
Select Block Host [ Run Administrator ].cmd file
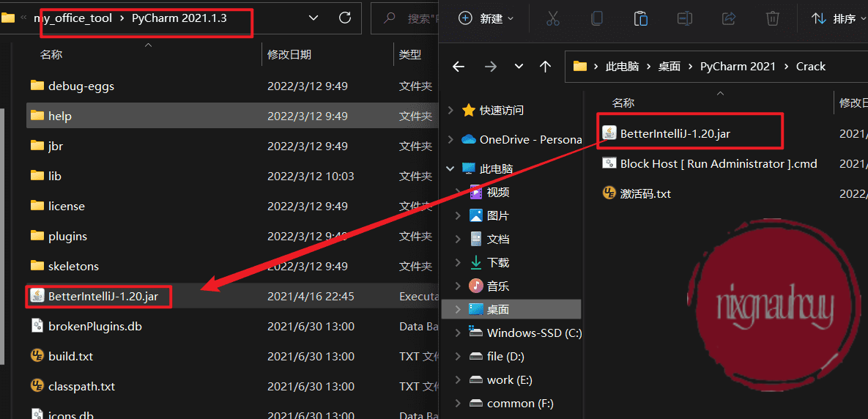click(x=710, y=163)
